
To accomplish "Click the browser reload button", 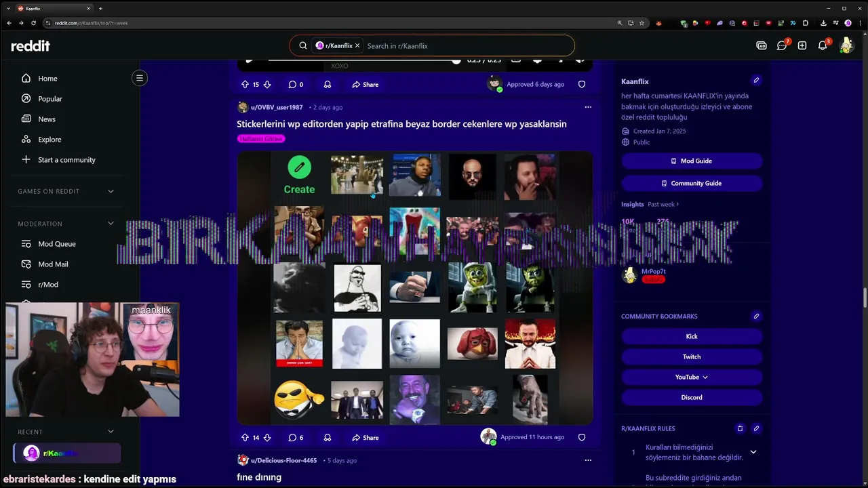I will [33, 23].
